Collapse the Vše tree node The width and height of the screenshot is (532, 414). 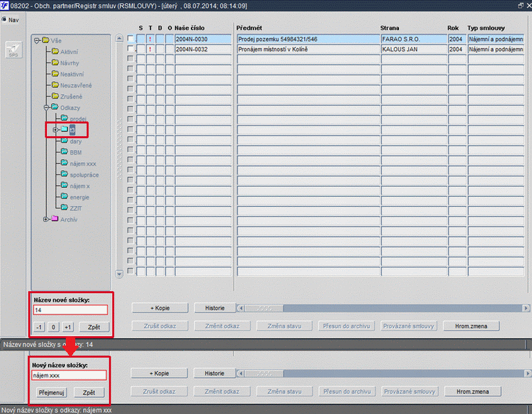[37, 41]
